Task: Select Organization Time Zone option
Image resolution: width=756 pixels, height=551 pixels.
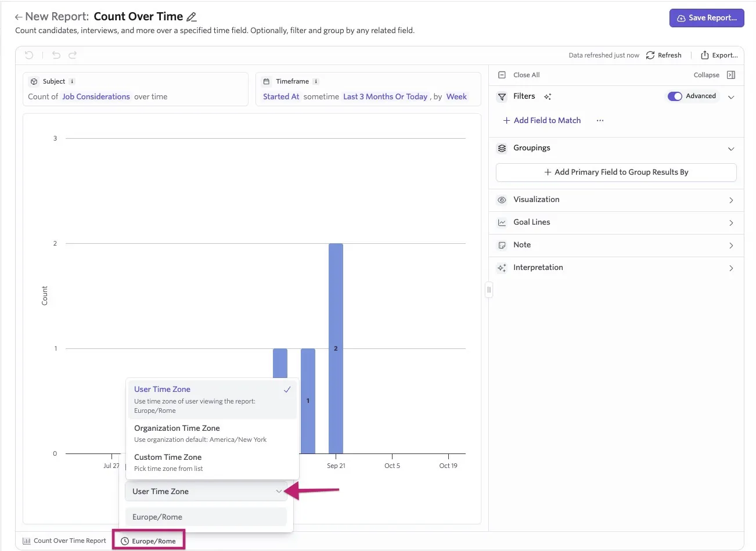Action: pos(212,433)
